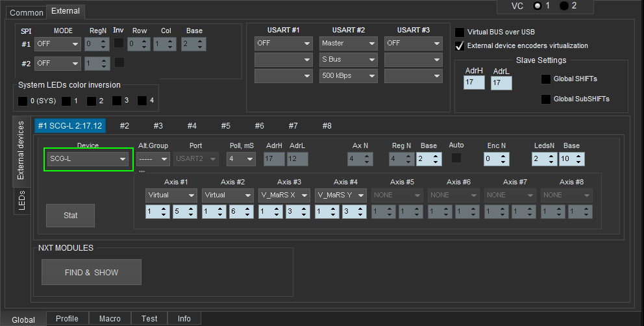
Task: Enable Global SHIFTs checkbox
Action: pyautogui.click(x=546, y=79)
